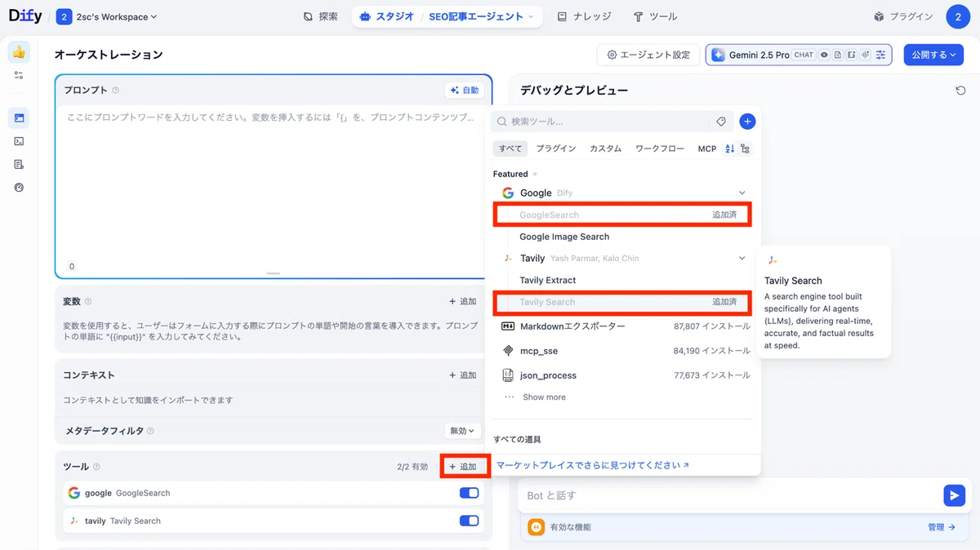Open the マーケットプレイスでさらに見つけてください link
This screenshot has width=980, height=550.
593,465
